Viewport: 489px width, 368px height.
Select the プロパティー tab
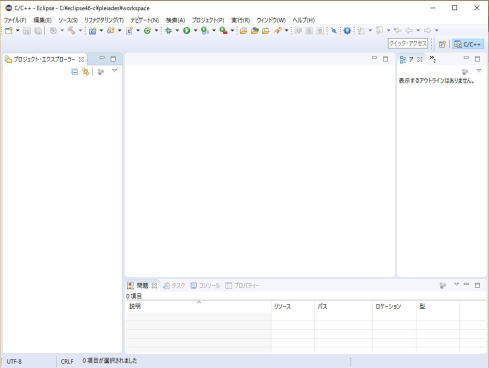click(x=242, y=285)
